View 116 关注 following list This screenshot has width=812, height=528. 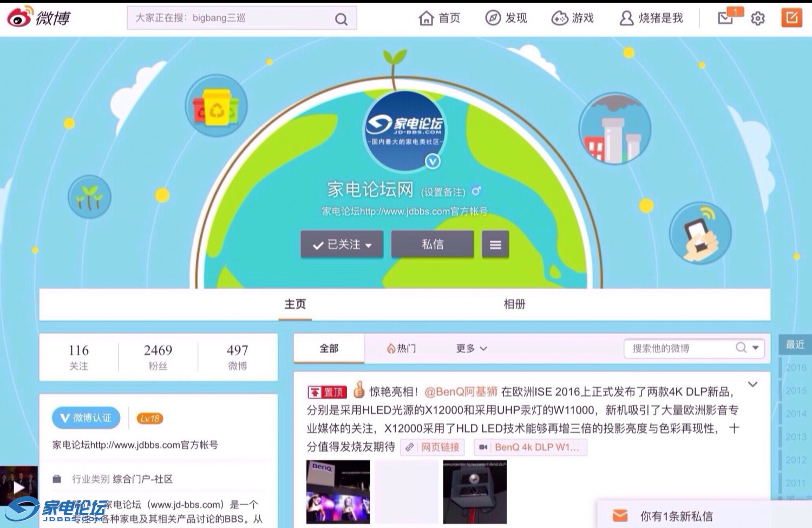coord(78,357)
